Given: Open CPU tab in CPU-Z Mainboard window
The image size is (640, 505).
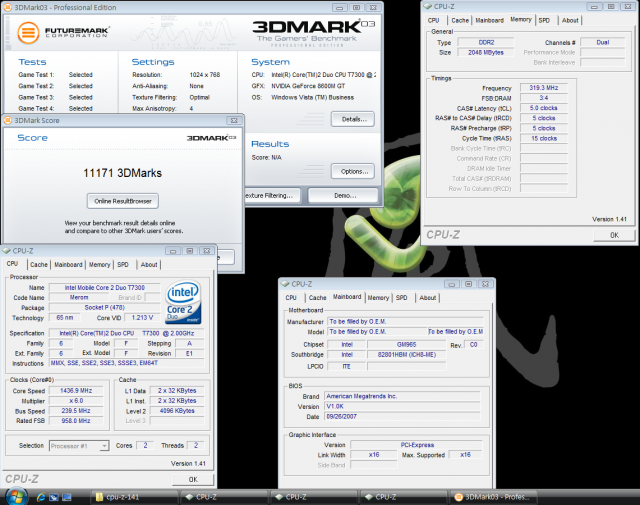Looking at the screenshot, I should [291, 298].
